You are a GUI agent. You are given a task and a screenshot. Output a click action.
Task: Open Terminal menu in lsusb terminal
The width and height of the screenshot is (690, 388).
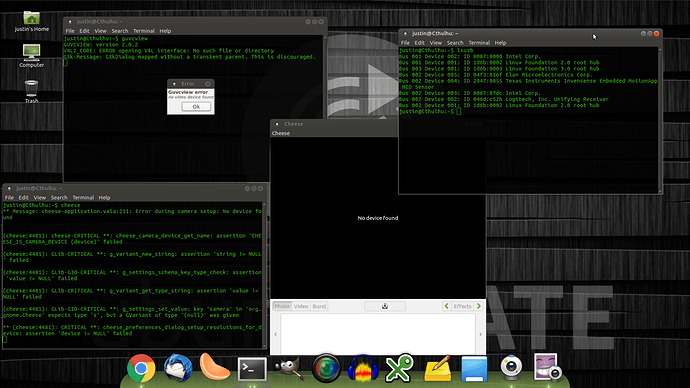tap(479, 43)
